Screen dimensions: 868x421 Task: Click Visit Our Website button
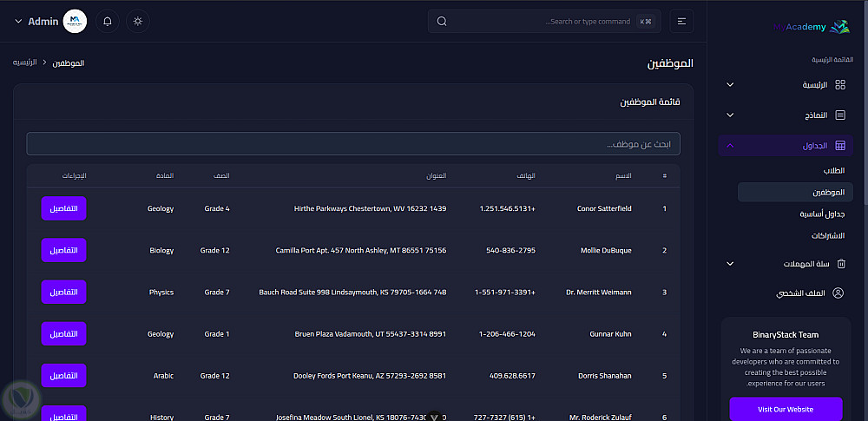click(786, 410)
